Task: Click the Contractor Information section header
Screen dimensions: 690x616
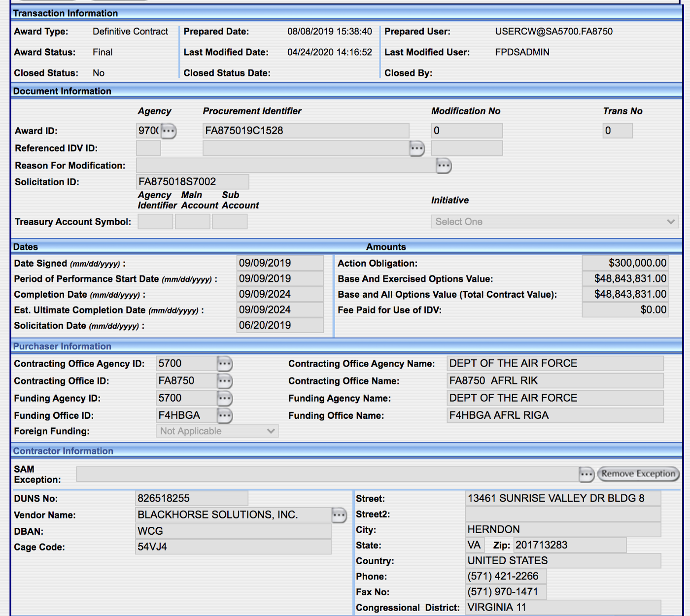Action: pyautogui.click(x=63, y=451)
